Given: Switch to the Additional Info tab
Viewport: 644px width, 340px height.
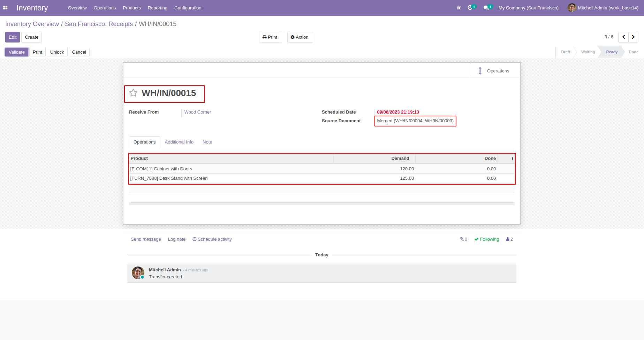Looking at the screenshot, I should click(179, 142).
